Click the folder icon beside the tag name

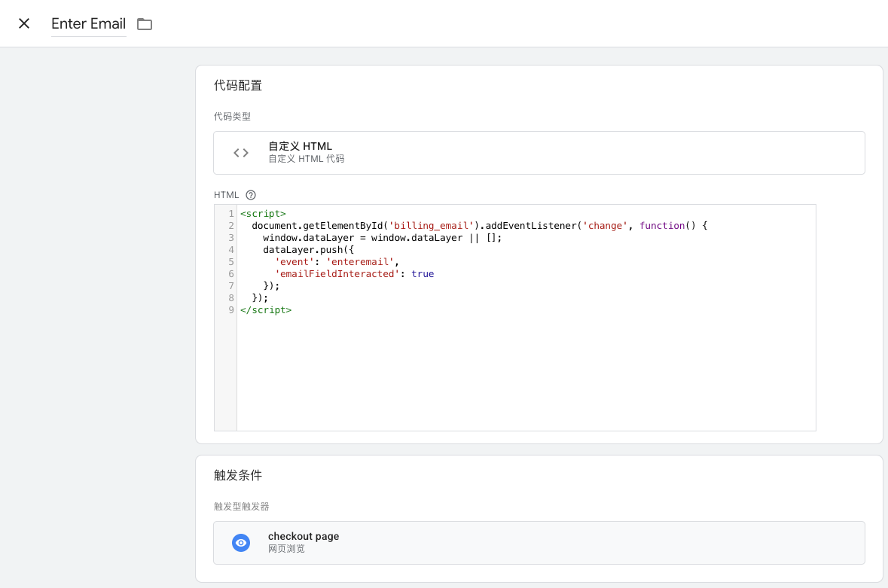tap(145, 24)
